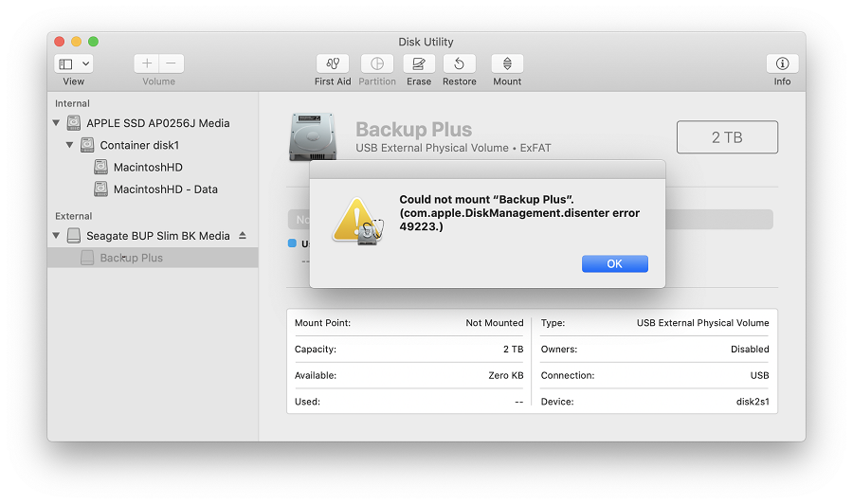Click the Erase toolbar icon
853x504 pixels.
click(x=419, y=63)
